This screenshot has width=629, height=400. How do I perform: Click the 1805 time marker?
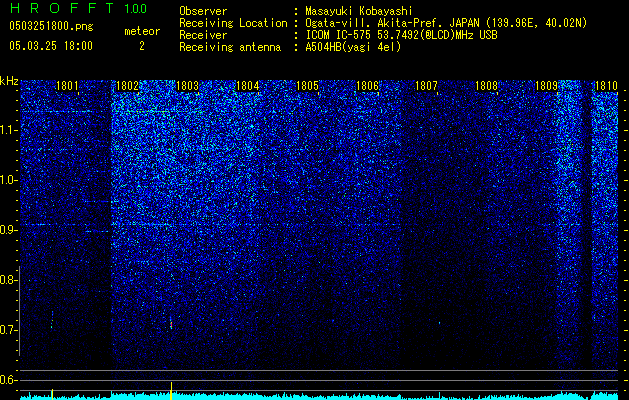(x=307, y=86)
